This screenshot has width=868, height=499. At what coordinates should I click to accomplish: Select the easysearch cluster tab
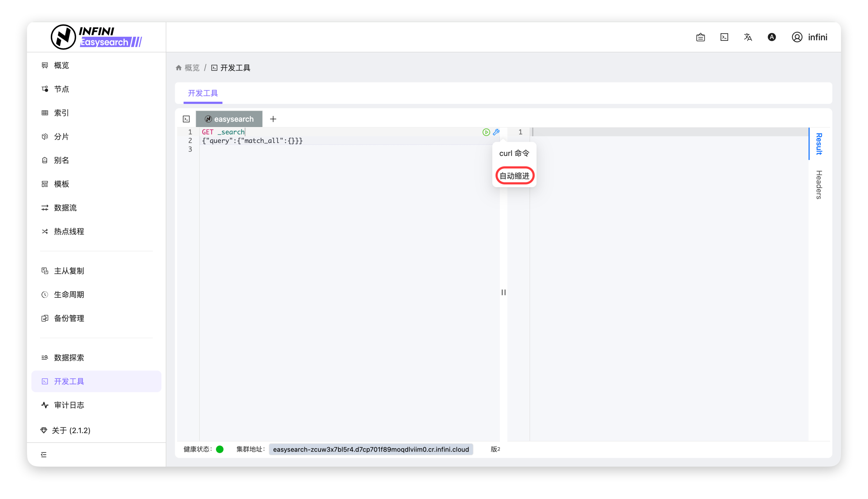[229, 119]
